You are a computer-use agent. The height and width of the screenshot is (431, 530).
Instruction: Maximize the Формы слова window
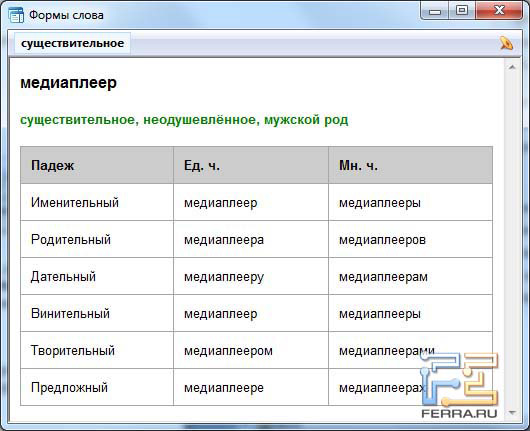click(x=462, y=10)
